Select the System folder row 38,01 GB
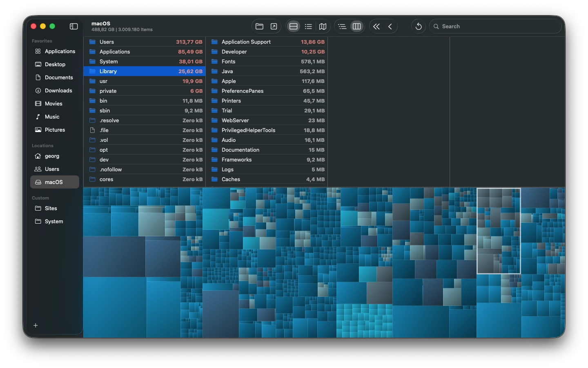The image size is (588, 368). pyautogui.click(x=145, y=61)
